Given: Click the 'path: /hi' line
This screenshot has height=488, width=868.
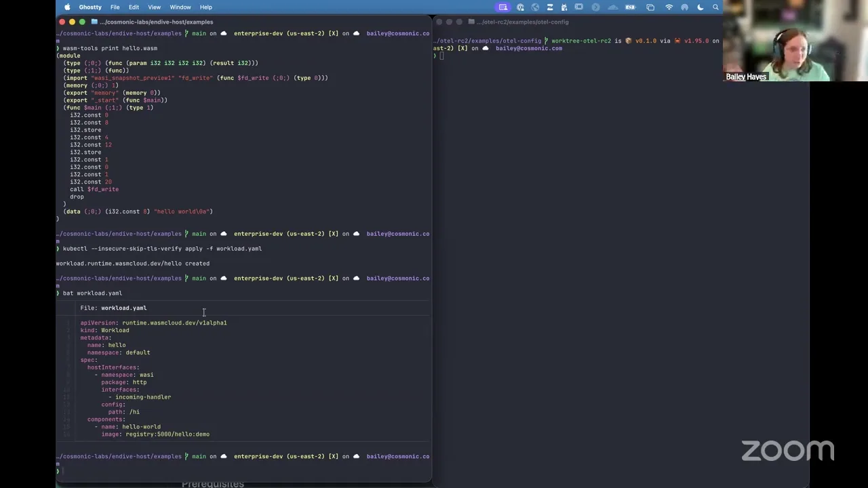Looking at the screenshot, I should click(123, 412).
